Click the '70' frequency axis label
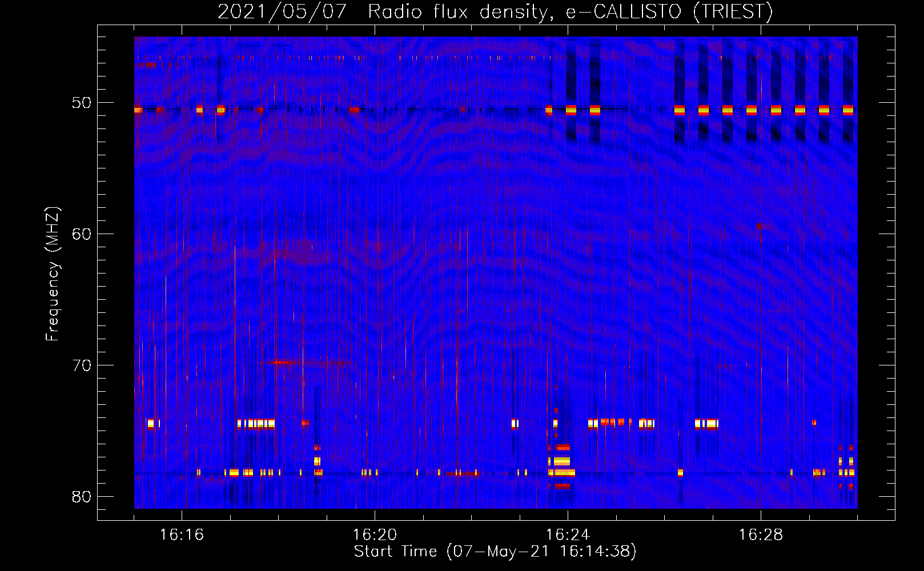Viewport: 924px width, 571px height. [x=82, y=366]
